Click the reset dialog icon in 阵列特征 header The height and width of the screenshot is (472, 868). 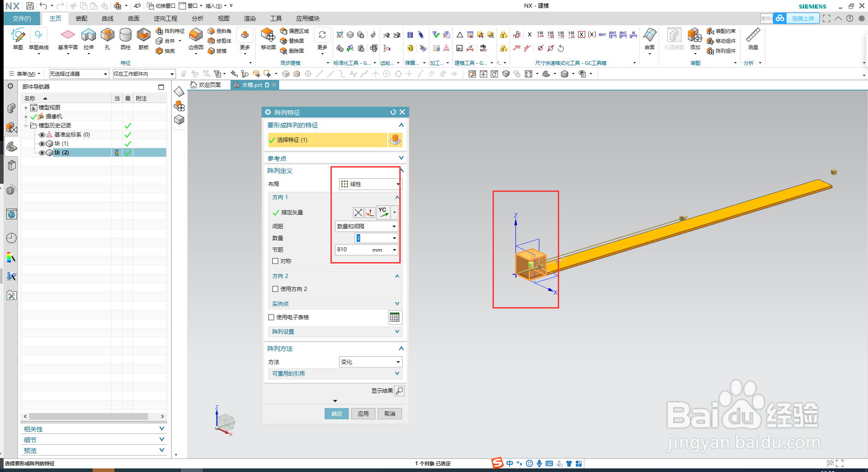tap(393, 112)
